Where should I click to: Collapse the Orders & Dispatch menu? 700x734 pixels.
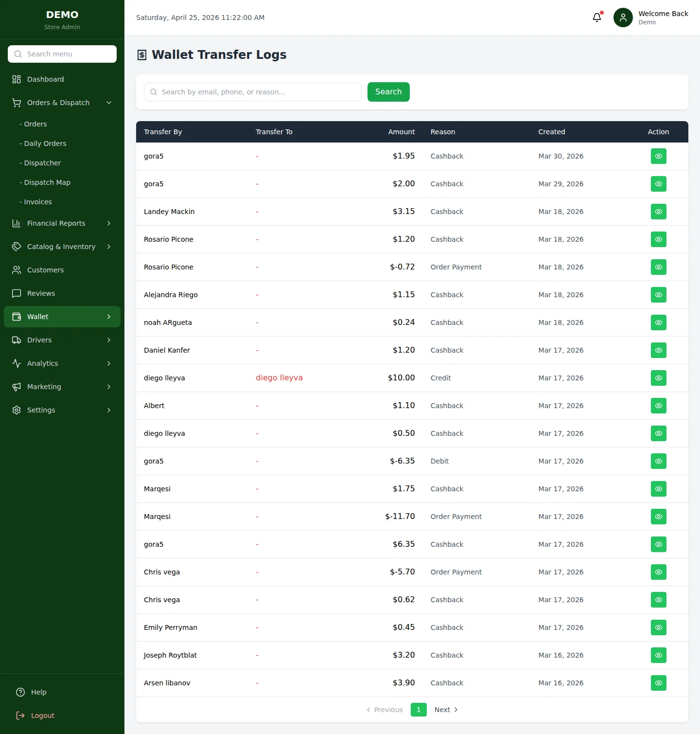click(108, 103)
